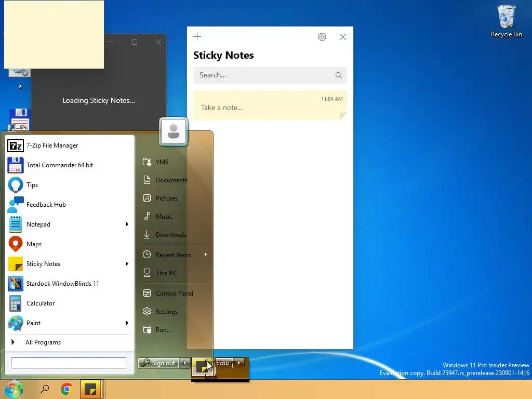Open Recycle Bin on desktop
Image resolution: width=532 pixels, height=399 pixels.
pos(506,21)
